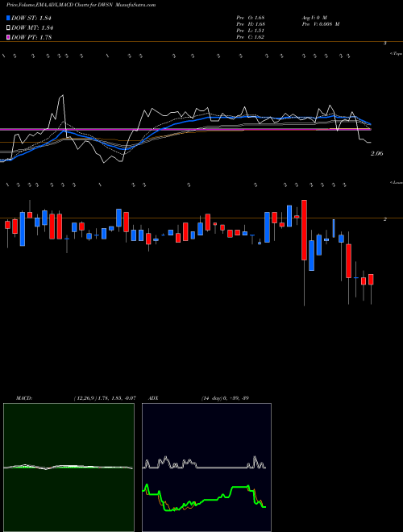Screen dimensions: 403x532
Task: Click the 'Pre O: 1.68' value
Action: point(251,17)
